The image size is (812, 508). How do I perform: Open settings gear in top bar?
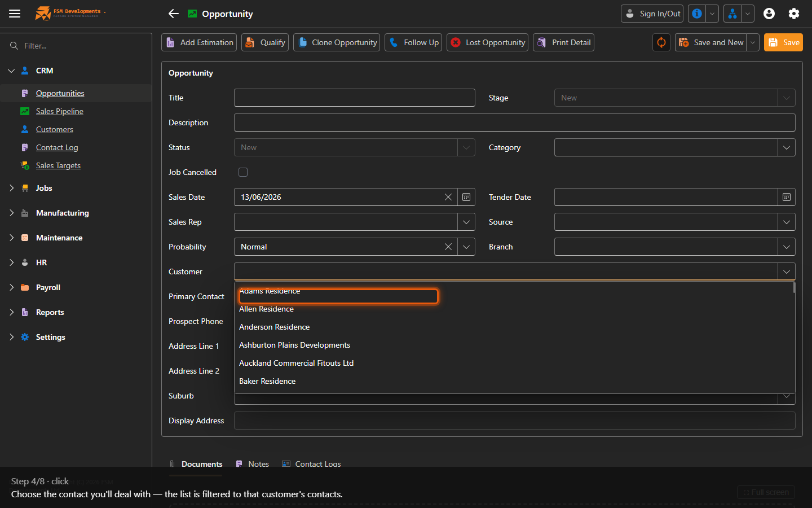794,14
